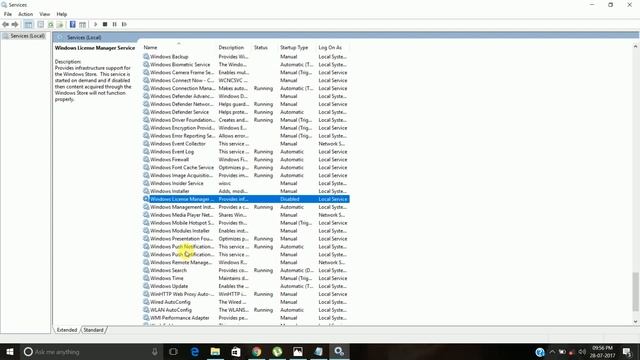Toggle Show/Hide Console Tree toolbar icon
The height and width of the screenshot is (360, 640).
pos(28,24)
